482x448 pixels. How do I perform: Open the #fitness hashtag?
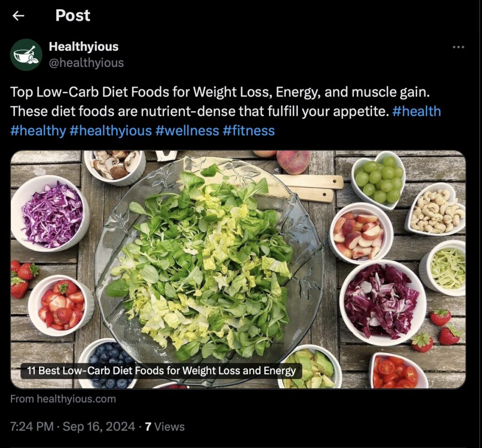(x=249, y=130)
